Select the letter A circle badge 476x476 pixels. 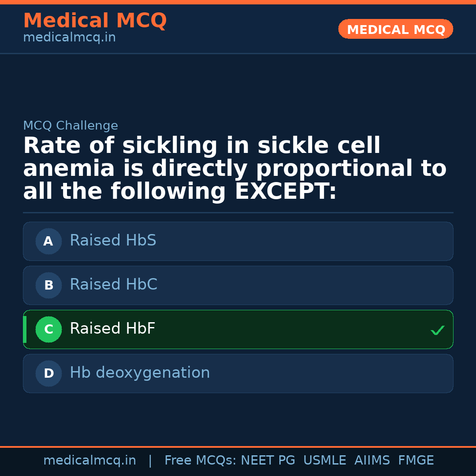48,241
